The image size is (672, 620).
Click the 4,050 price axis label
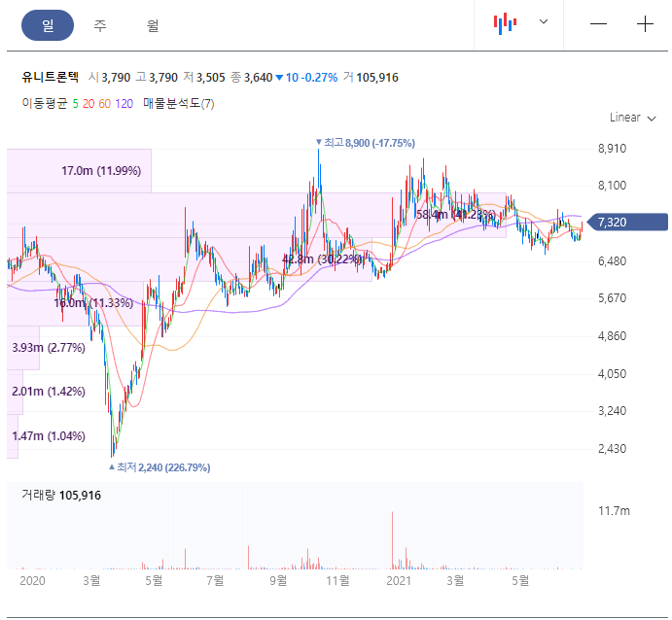pyautogui.click(x=612, y=374)
